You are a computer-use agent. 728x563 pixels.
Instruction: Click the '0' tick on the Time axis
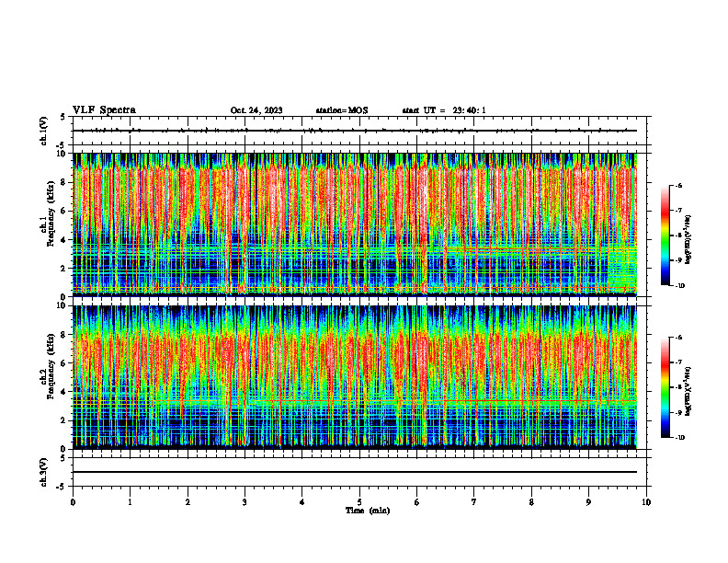point(73,502)
